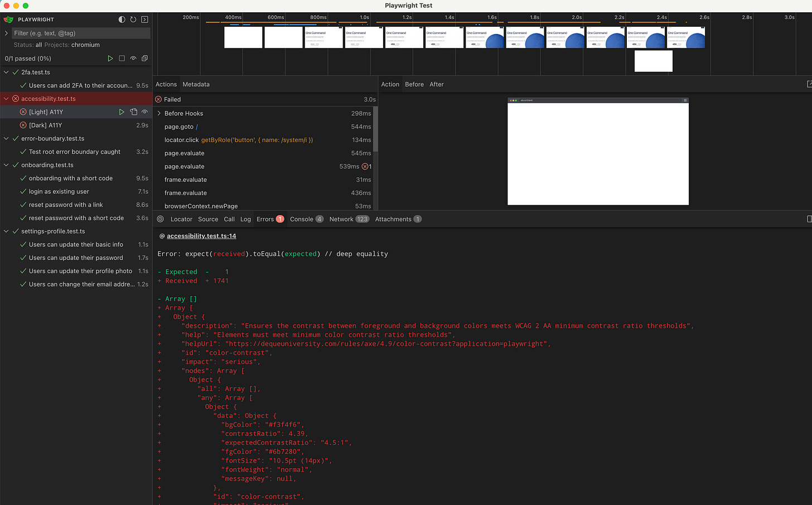
Task: Click the 1.0s timeline screenshot thumbnail
Action: point(364,37)
